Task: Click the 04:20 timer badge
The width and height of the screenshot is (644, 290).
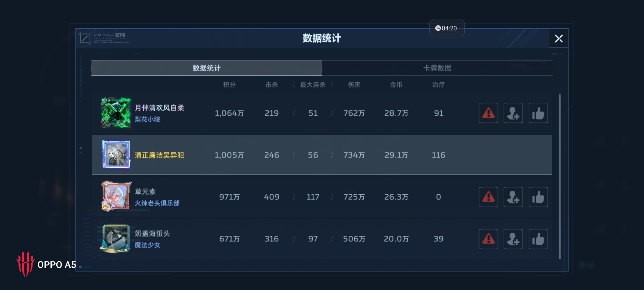Action: [447, 28]
